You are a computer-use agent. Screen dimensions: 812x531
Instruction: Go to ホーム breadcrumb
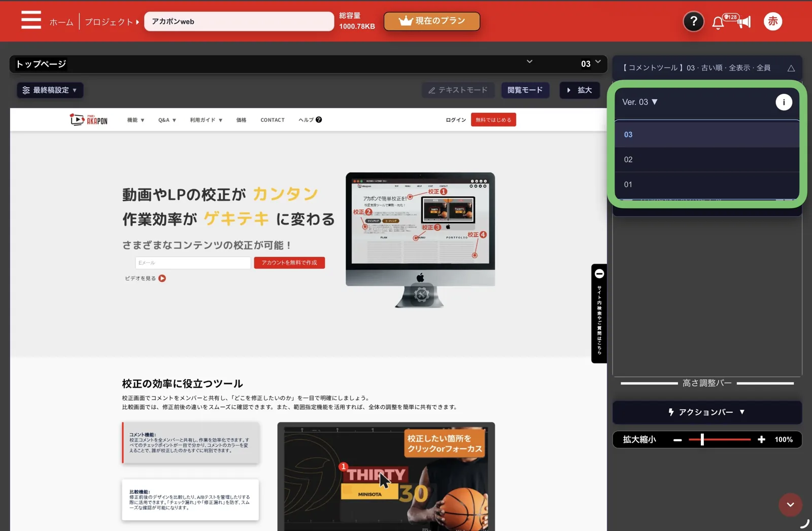pos(61,22)
